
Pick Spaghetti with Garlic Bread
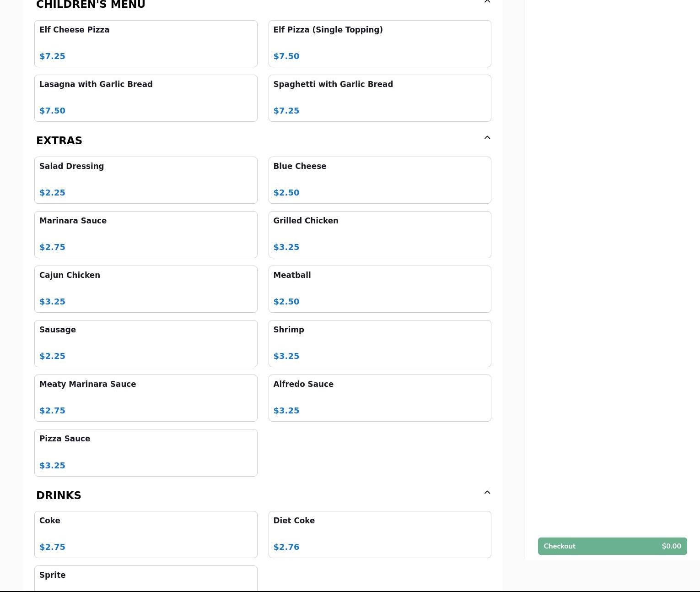point(379,98)
